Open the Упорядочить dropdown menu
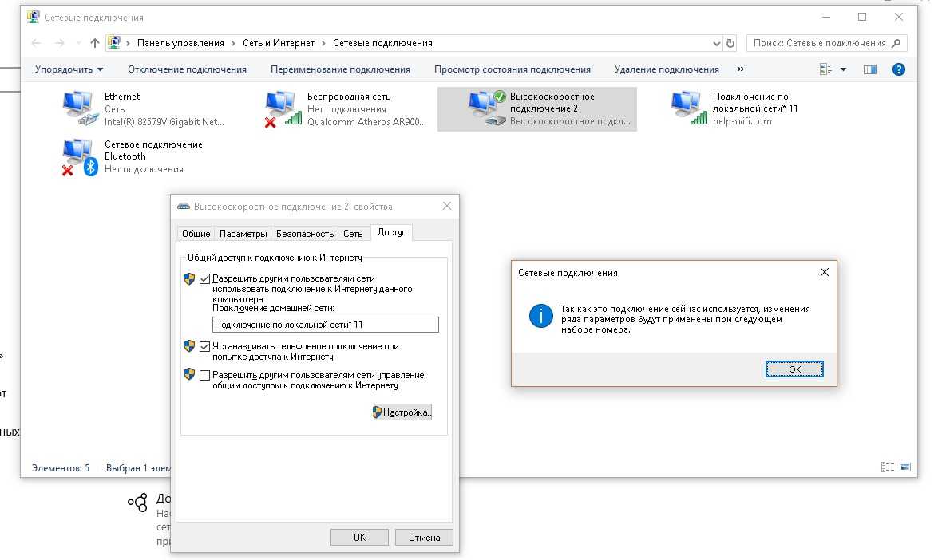The width and height of the screenshot is (934, 560). pos(69,69)
